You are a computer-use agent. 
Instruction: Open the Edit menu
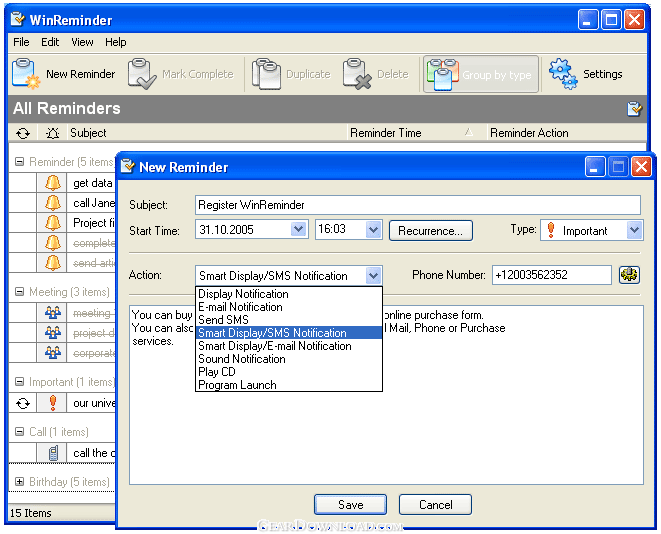[x=50, y=42]
